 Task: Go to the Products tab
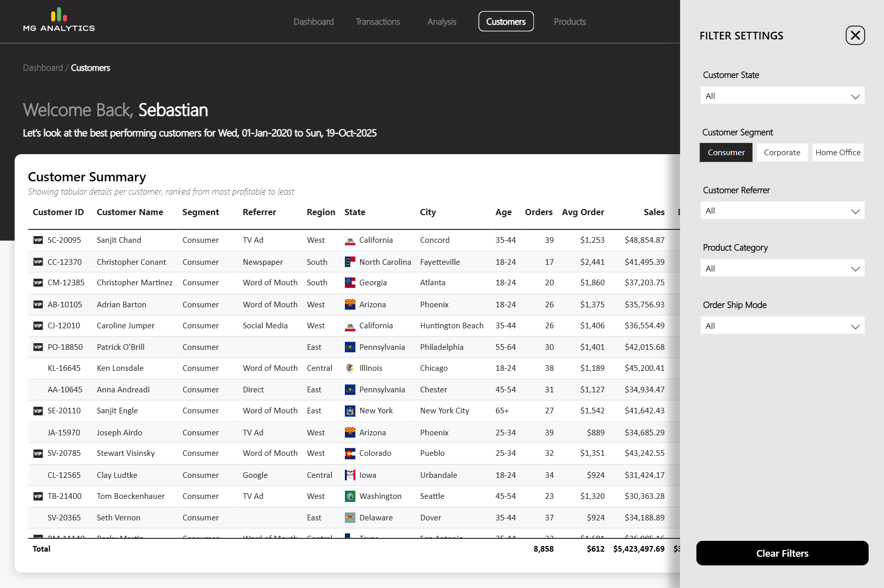[x=569, y=22]
